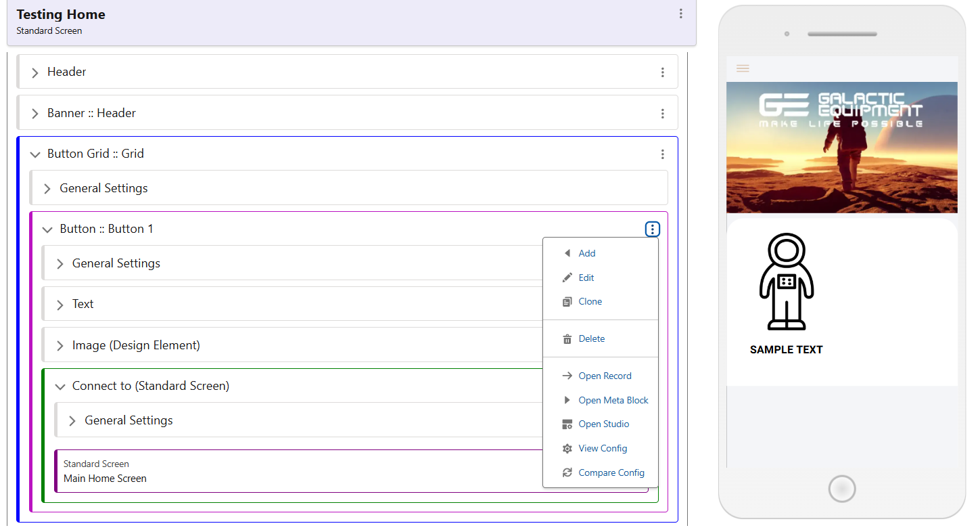Collapse Connect to (Standard Screen) section
980x530 pixels.
pyautogui.click(x=60, y=387)
